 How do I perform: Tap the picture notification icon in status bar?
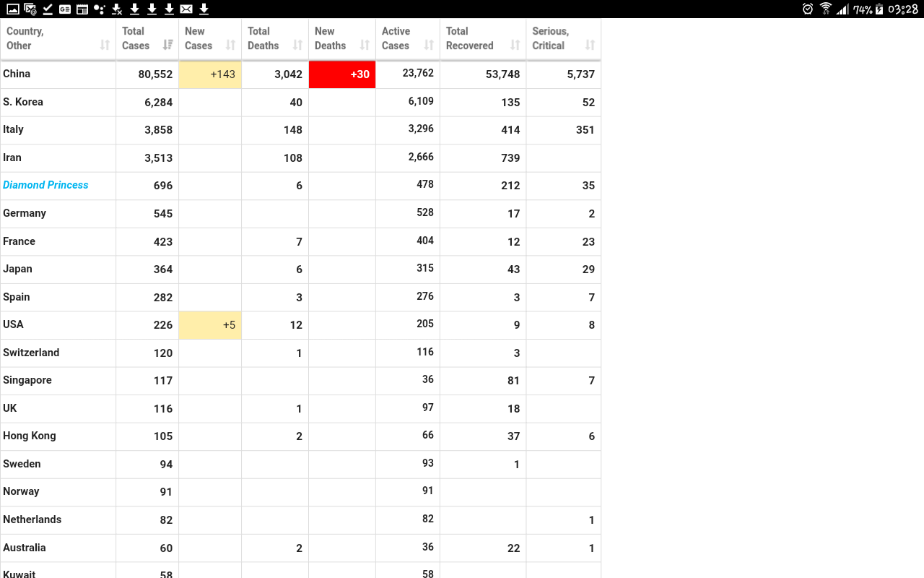13,9
